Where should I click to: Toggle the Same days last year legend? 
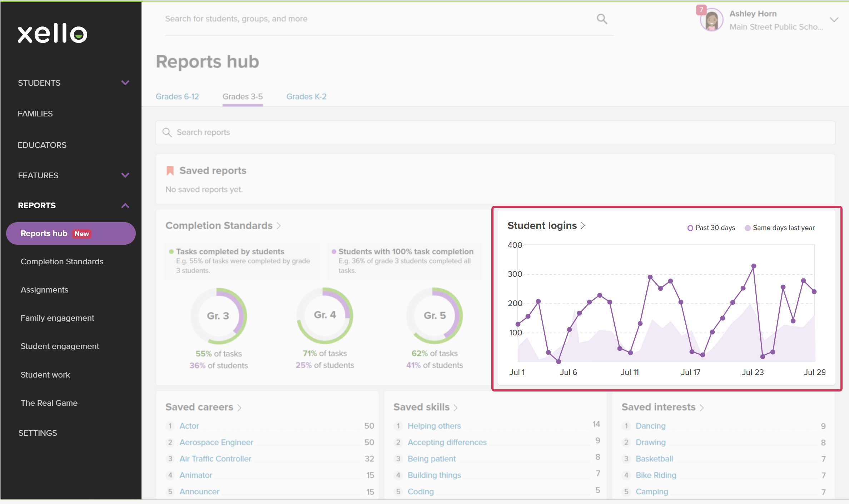tap(779, 228)
